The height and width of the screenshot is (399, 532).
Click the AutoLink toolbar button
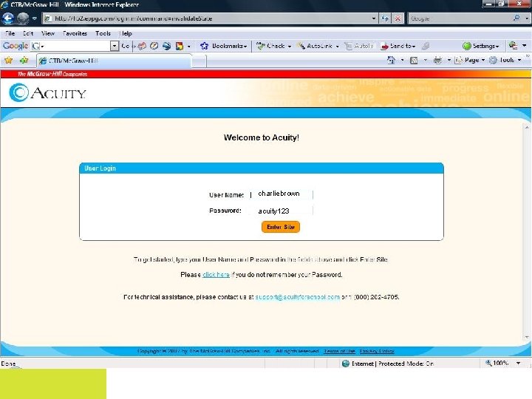point(316,46)
